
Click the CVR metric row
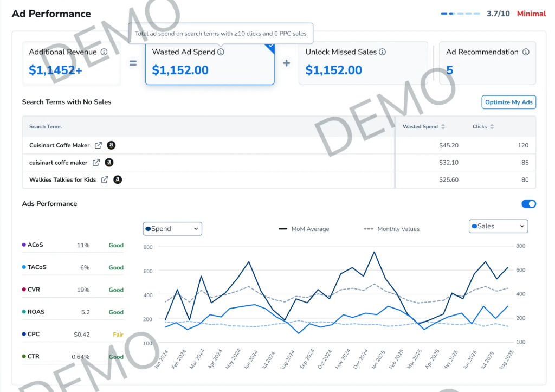[x=73, y=290]
